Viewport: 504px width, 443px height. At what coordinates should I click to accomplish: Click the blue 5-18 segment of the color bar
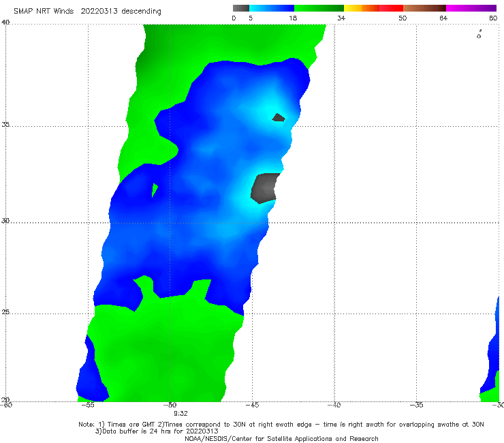272,8
